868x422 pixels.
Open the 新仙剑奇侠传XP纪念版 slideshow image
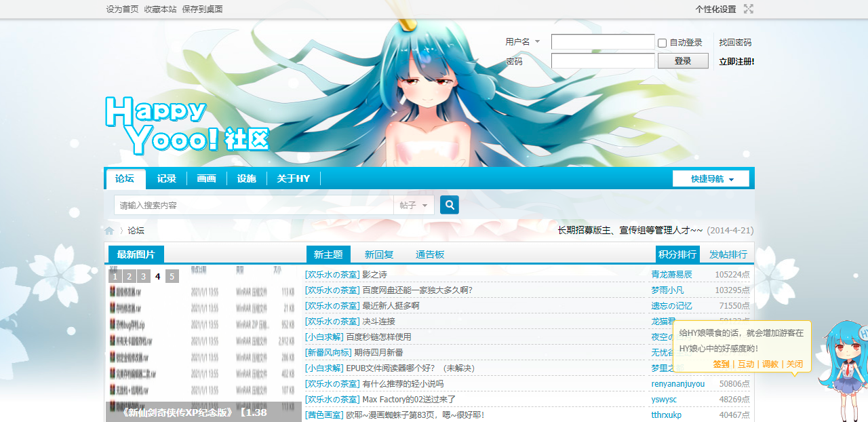[203, 343]
